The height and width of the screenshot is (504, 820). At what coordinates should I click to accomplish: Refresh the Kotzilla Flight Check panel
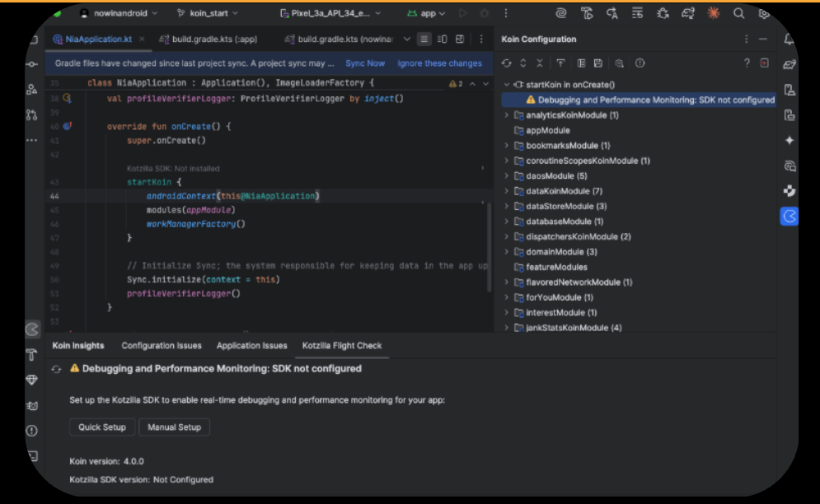pyautogui.click(x=57, y=369)
